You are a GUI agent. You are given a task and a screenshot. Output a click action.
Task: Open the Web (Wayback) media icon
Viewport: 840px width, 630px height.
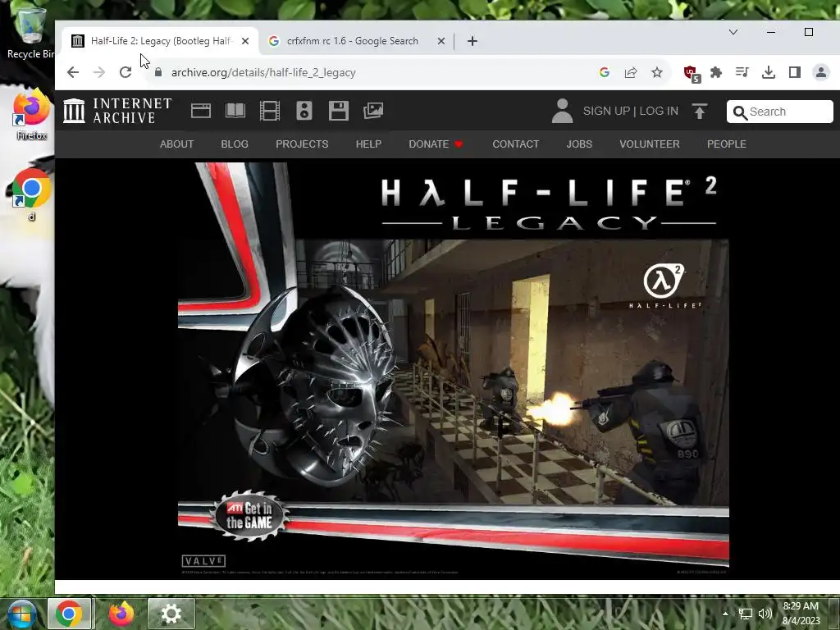click(x=201, y=111)
